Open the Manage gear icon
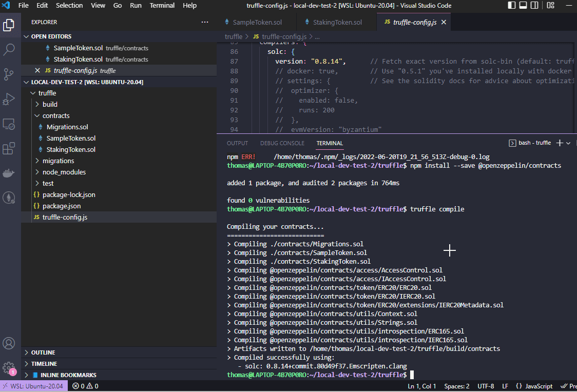The height and width of the screenshot is (392, 577). tap(9, 368)
